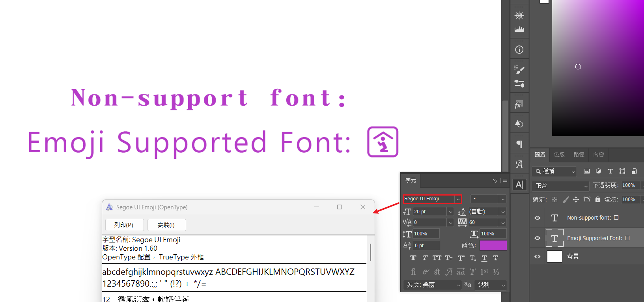
Task: Open the kerning dropdown showing 0
Action: 450,222
